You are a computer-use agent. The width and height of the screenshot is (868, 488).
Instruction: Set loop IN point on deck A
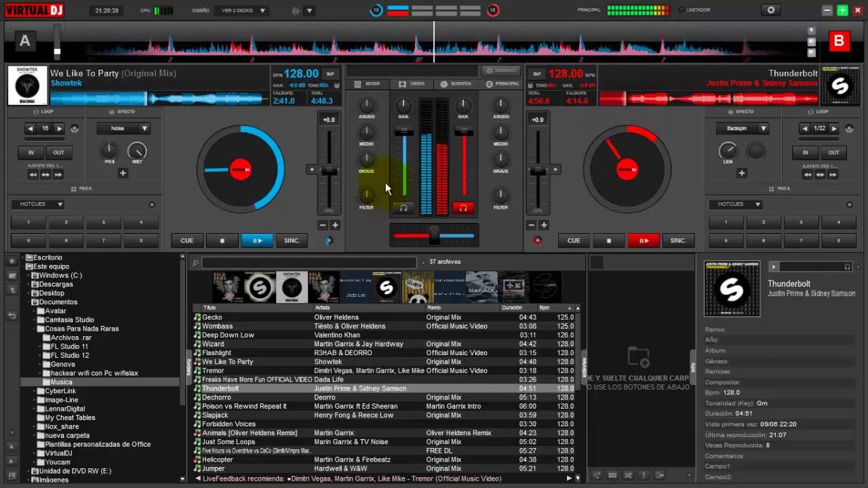coord(31,152)
